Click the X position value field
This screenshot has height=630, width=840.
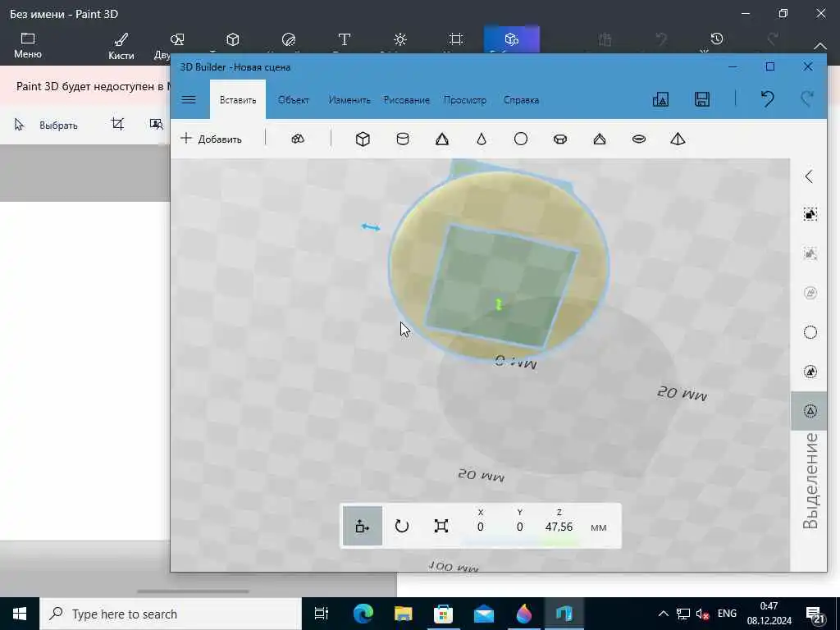(481, 527)
